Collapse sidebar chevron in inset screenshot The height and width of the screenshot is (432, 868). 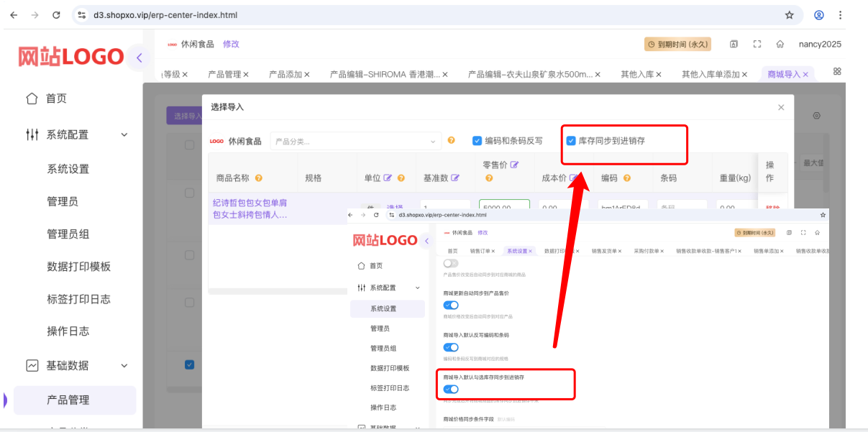(x=426, y=240)
